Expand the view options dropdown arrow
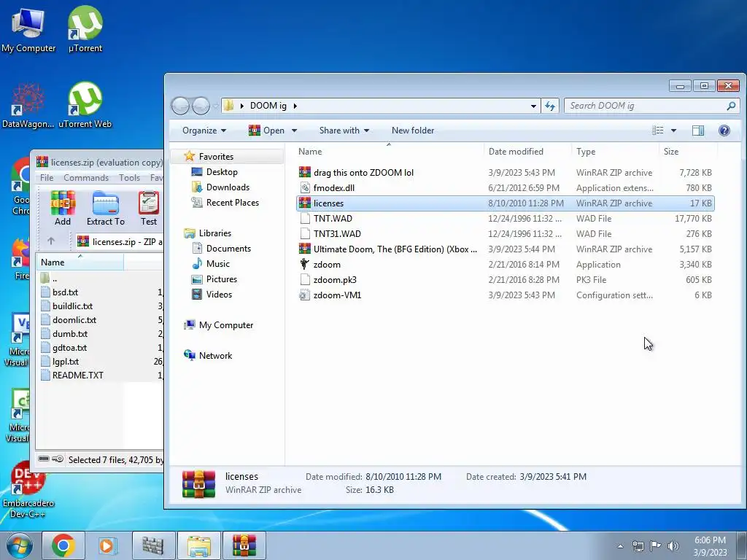 (673, 131)
